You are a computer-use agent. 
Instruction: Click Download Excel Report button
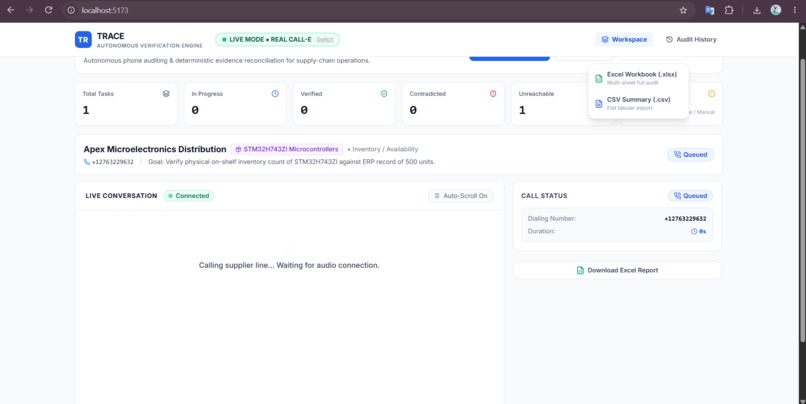click(x=617, y=270)
